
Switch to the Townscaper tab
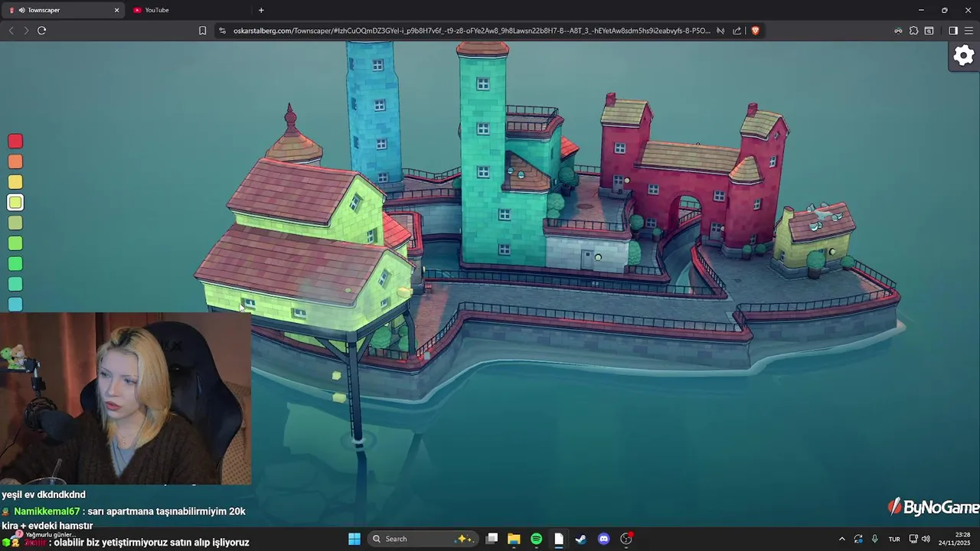pyautogui.click(x=64, y=10)
